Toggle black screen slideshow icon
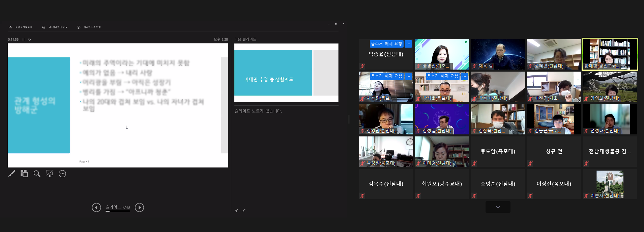 click(50, 174)
